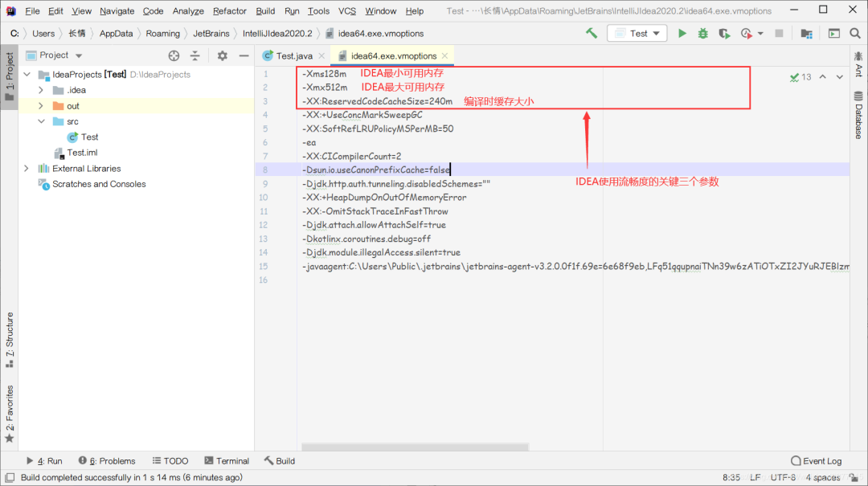Go to next highlighted problem arrow

(840, 77)
